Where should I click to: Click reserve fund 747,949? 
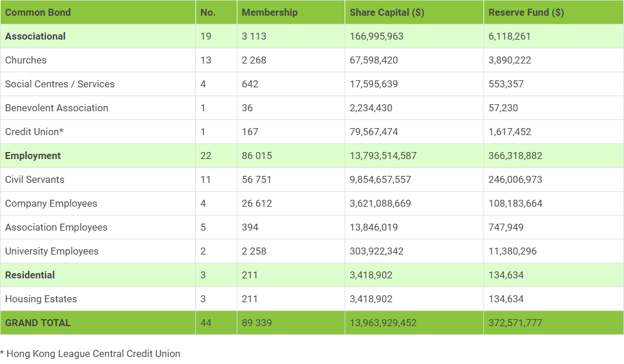click(506, 227)
